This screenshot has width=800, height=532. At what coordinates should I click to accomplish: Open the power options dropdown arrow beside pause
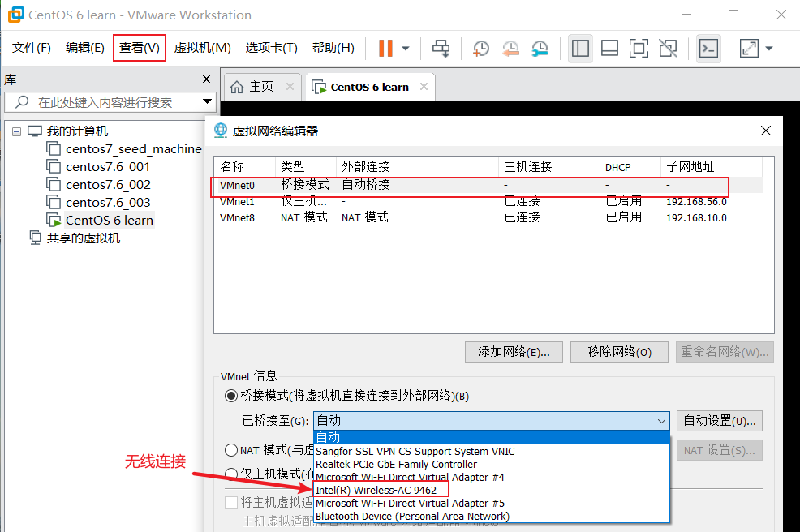point(406,49)
